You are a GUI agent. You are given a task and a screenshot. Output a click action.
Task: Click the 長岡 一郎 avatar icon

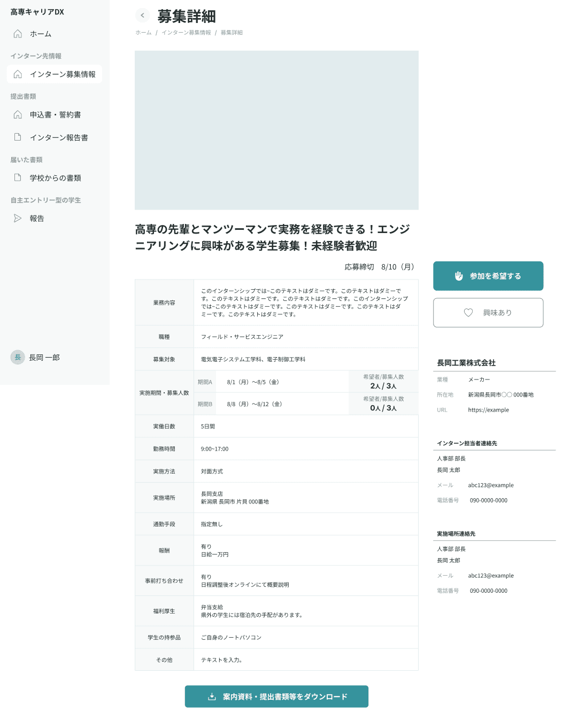(x=18, y=357)
